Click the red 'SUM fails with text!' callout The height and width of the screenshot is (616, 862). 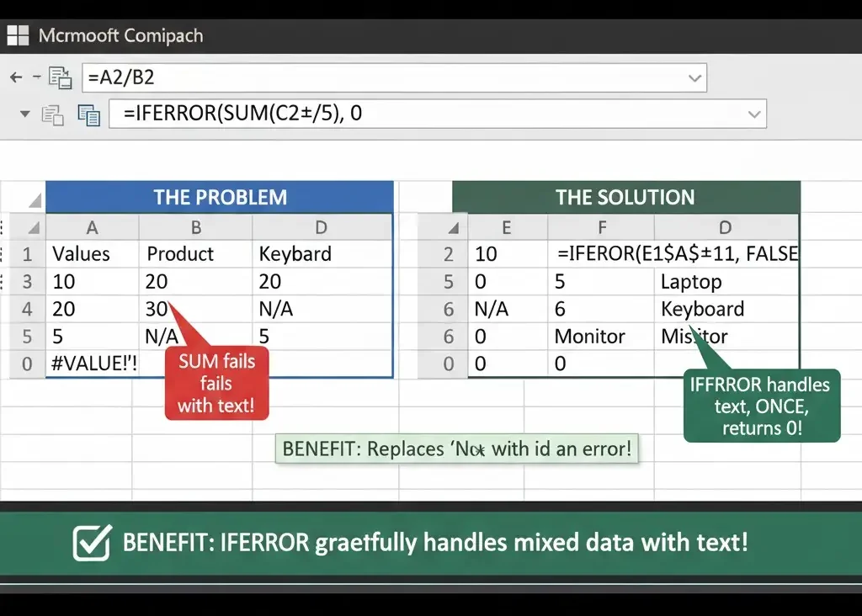[x=215, y=383]
